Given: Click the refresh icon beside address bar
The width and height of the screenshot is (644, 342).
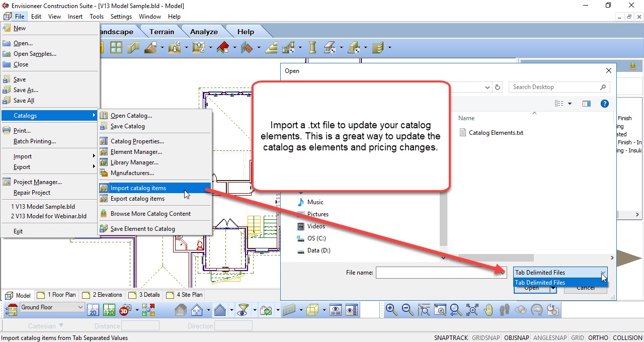Looking at the screenshot, I should [x=498, y=87].
